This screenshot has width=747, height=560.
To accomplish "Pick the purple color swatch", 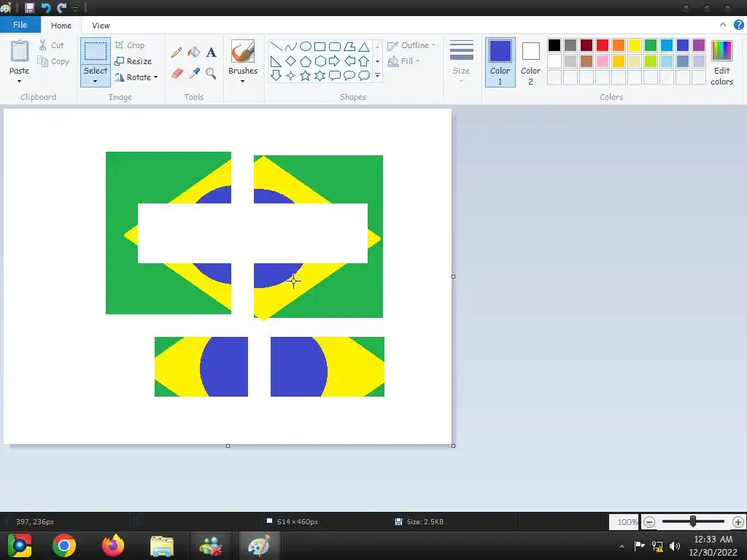I will (x=698, y=45).
